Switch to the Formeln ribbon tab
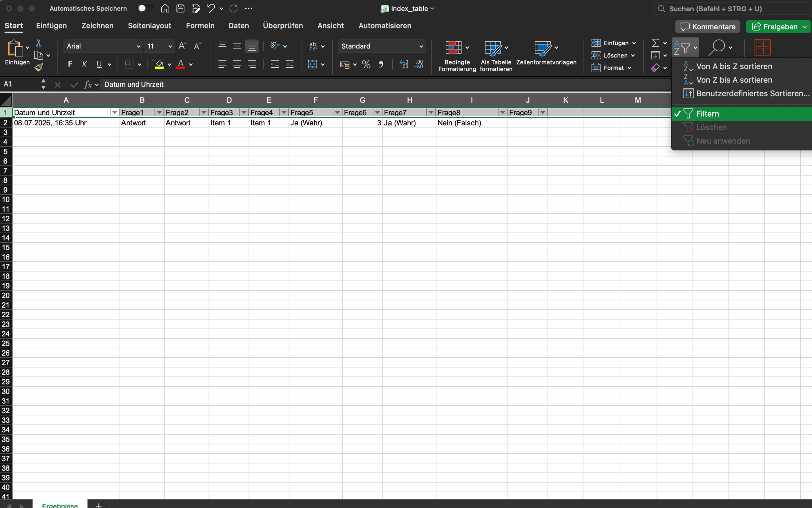The width and height of the screenshot is (812, 508). [x=200, y=26]
